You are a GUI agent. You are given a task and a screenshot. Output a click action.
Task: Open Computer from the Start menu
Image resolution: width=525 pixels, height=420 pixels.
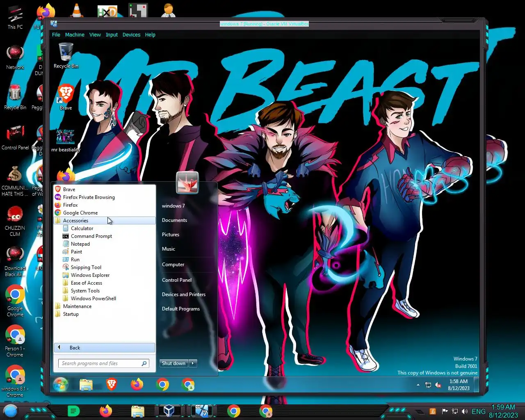(x=173, y=265)
